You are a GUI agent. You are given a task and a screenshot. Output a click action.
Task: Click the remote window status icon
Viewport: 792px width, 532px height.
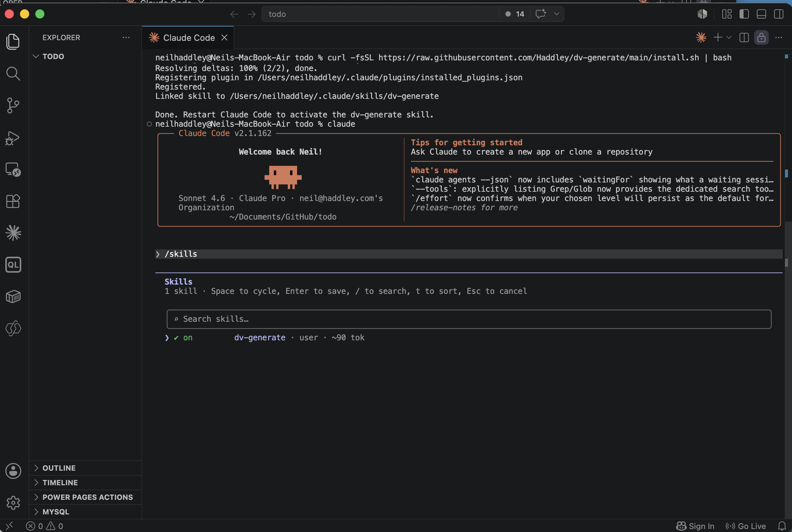pyautogui.click(x=9, y=526)
